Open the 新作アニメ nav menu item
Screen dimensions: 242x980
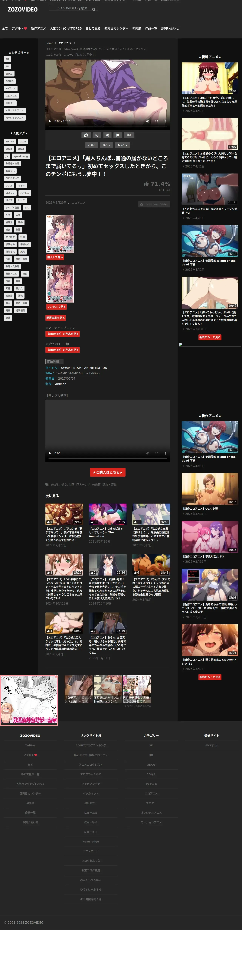pos(38,28)
